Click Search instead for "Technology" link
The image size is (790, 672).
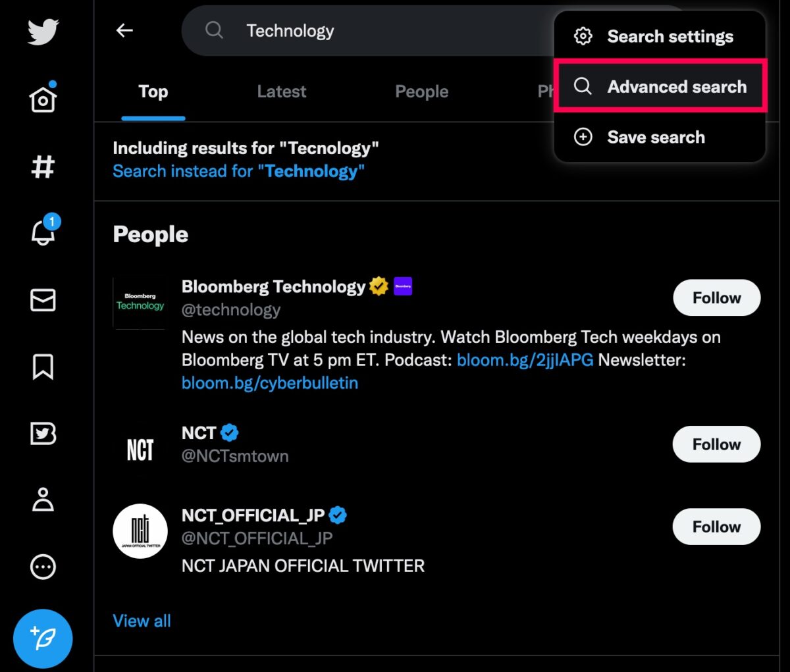238,171
